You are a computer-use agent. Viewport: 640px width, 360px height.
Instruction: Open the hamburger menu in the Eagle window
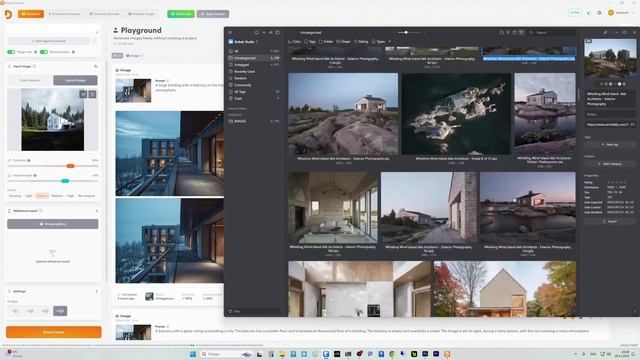(x=230, y=32)
